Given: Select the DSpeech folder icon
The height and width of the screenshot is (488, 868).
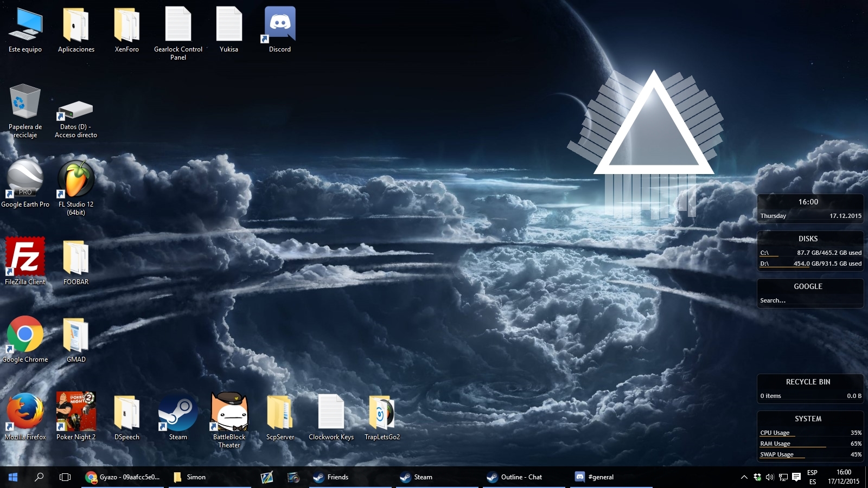Looking at the screenshot, I should coord(127,412).
